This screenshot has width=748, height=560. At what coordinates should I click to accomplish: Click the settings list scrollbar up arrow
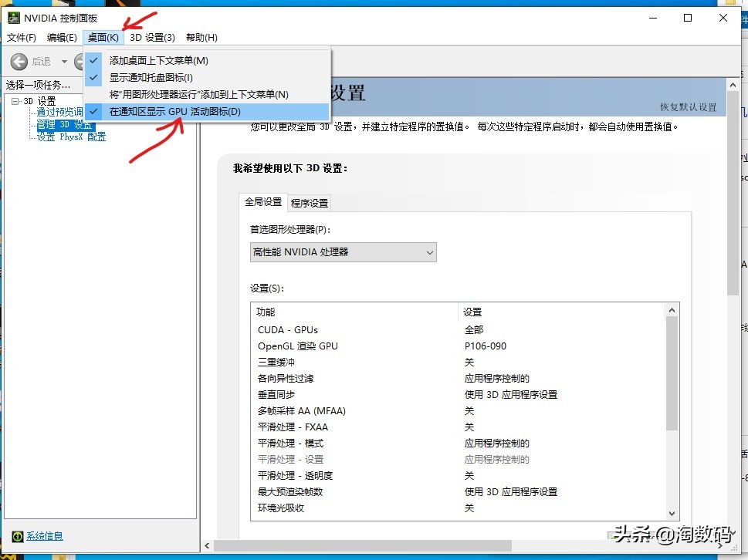click(670, 311)
